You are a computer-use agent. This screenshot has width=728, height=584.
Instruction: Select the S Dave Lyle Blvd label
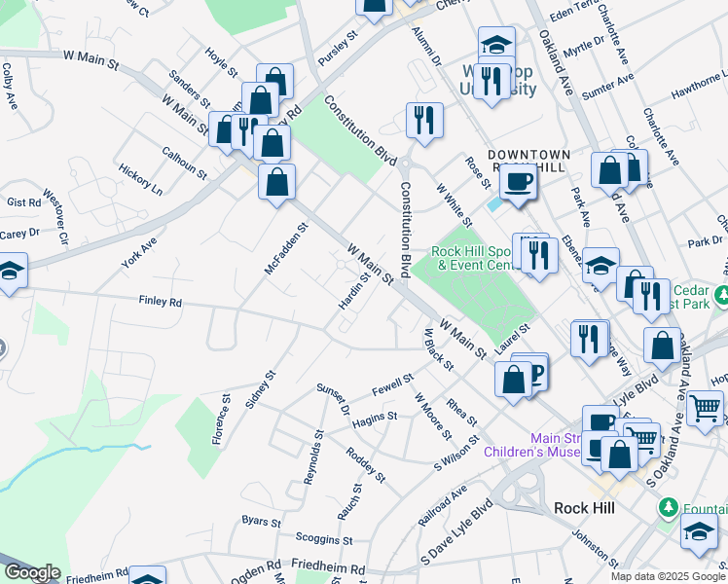[456, 531]
